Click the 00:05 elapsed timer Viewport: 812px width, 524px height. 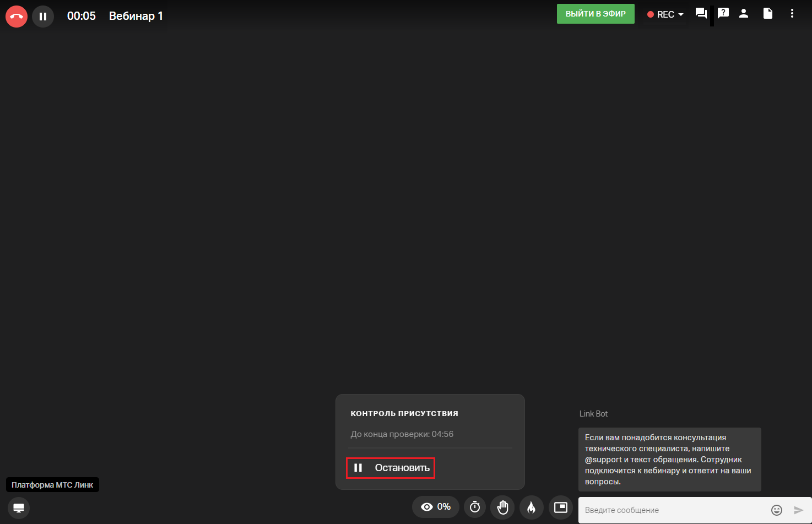[x=82, y=16]
